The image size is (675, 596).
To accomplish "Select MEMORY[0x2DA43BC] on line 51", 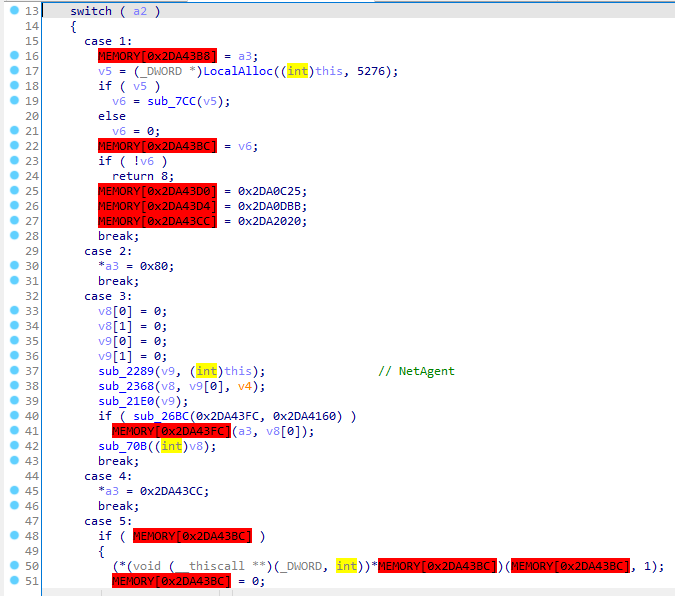I will point(171,581).
